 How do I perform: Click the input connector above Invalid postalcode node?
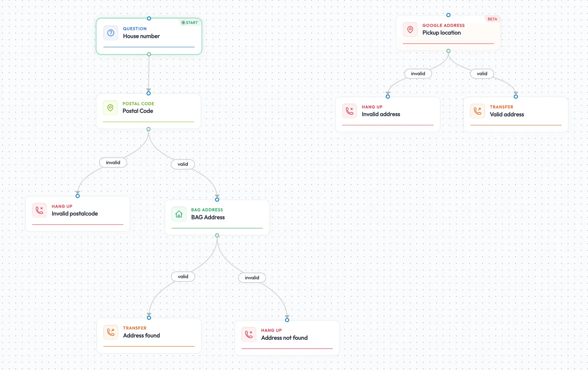(78, 196)
